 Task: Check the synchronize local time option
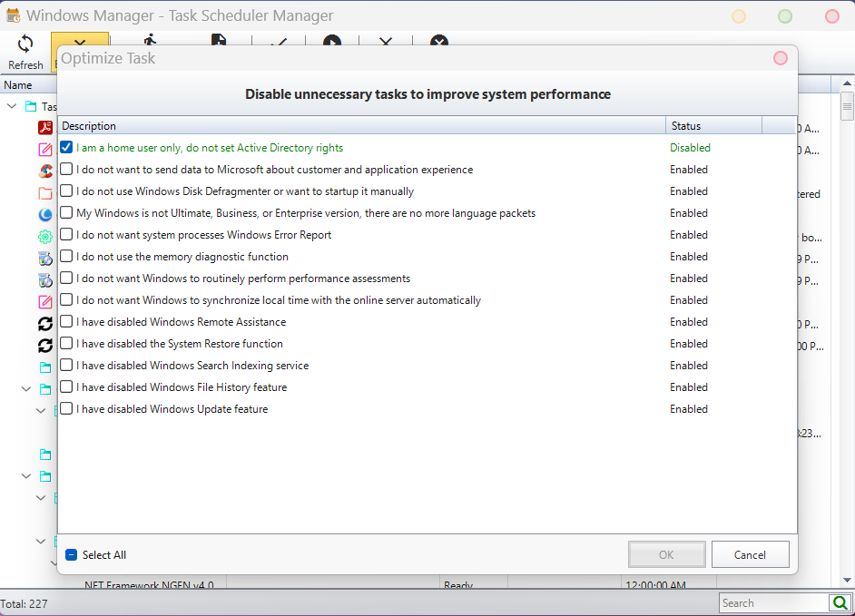(x=66, y=299)
